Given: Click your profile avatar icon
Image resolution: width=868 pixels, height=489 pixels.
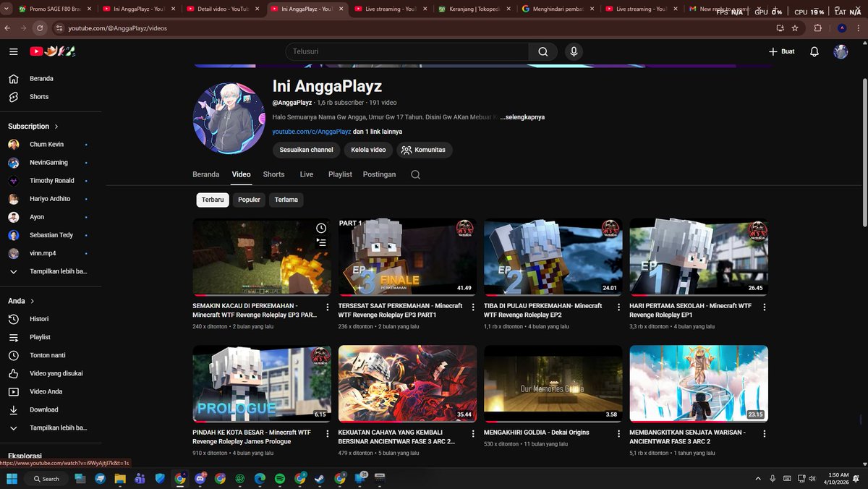Looking at the screenshot, I should click(x=841, y=51).
